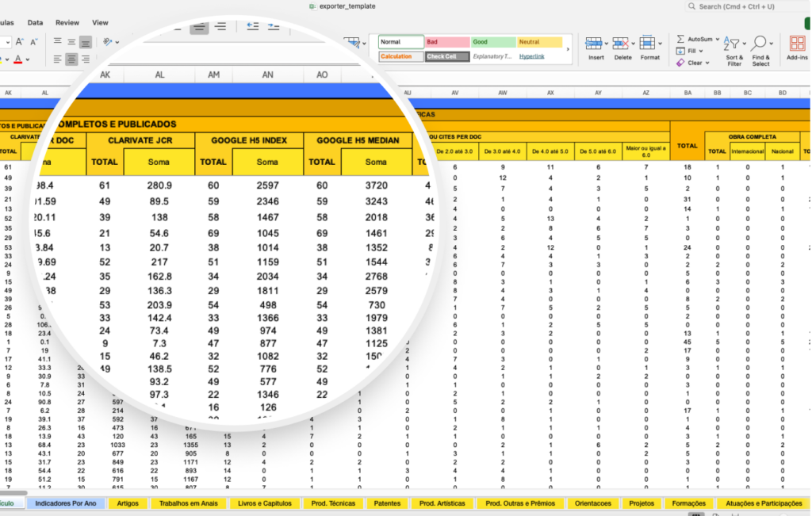Click the Decrease Font Size icon
The image size is (812, 516).
tap(33, 41)
